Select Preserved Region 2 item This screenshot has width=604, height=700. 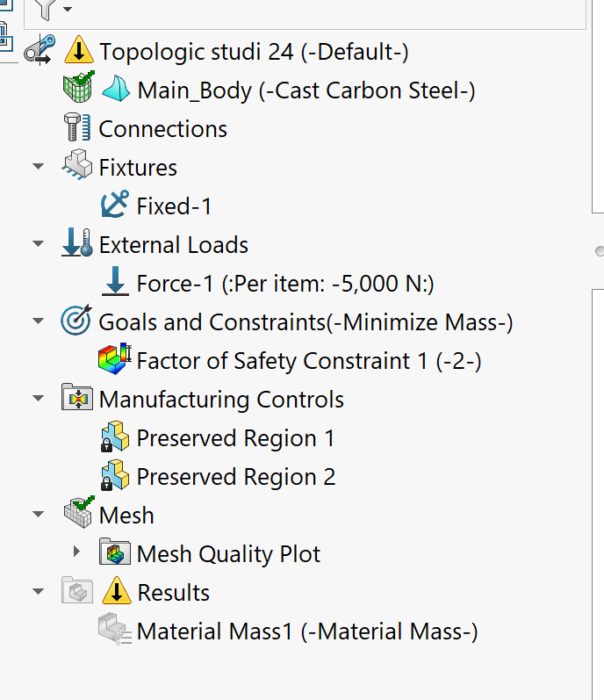(235, 477)
